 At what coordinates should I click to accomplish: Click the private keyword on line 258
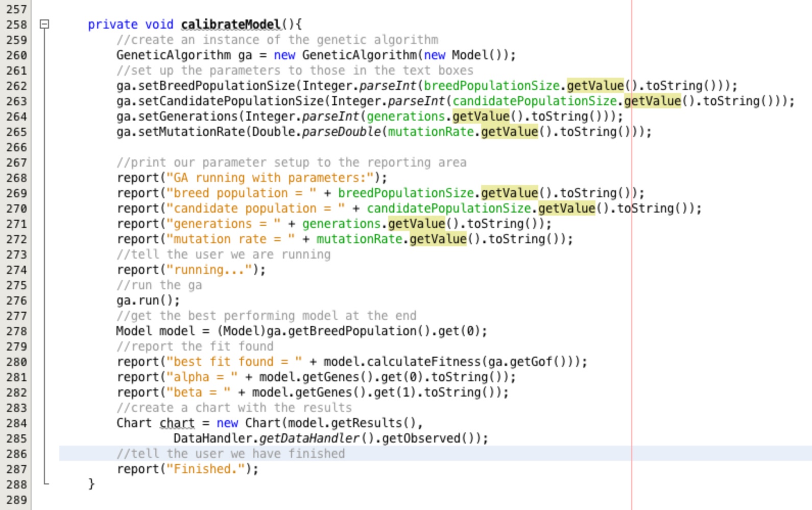pos(113,25)
